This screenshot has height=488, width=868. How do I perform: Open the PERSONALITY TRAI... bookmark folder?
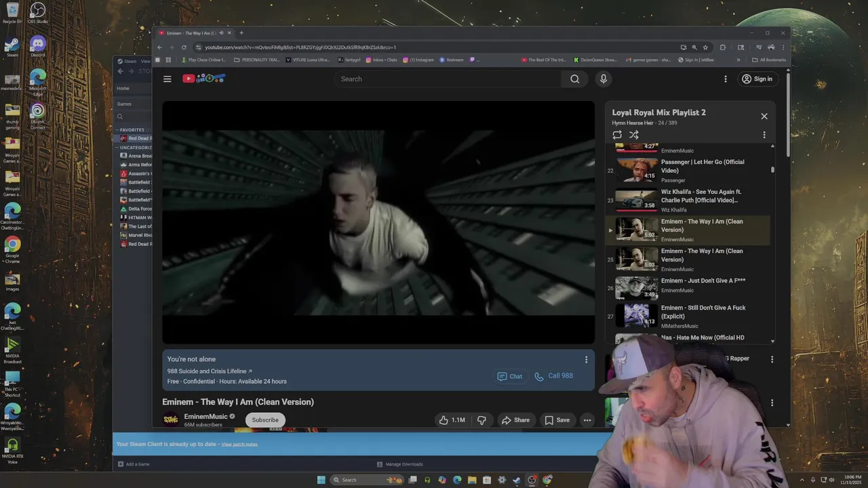coord(256,60)
